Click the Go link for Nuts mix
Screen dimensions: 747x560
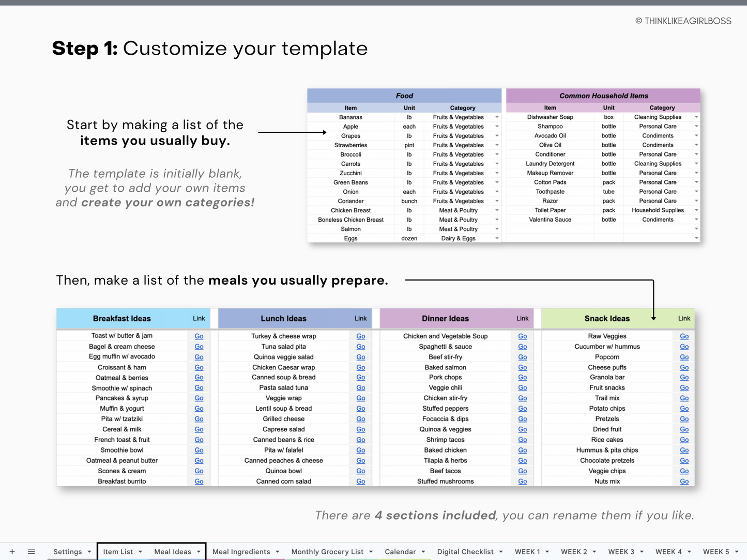[684, 481]
